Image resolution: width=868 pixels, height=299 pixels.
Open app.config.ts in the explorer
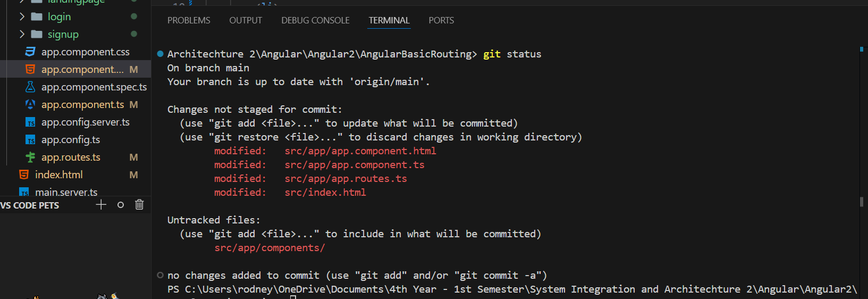point(71,139)
